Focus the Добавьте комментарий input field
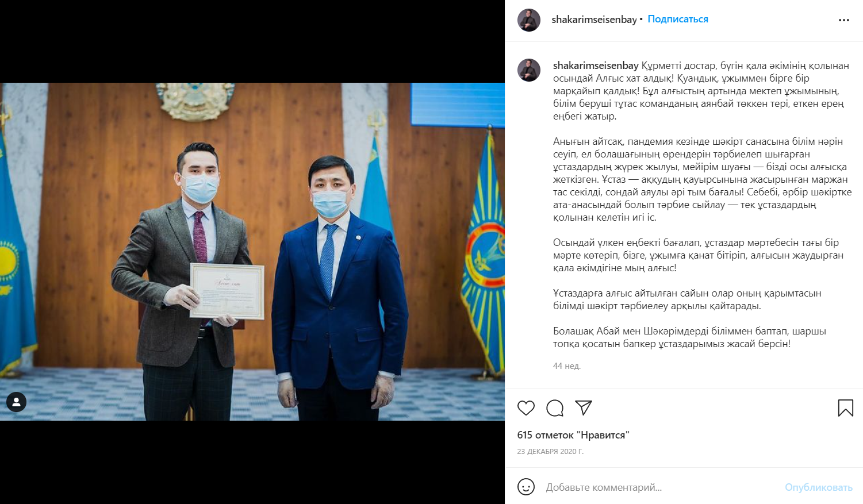863x504 pixels. click(x=661, y=487)
